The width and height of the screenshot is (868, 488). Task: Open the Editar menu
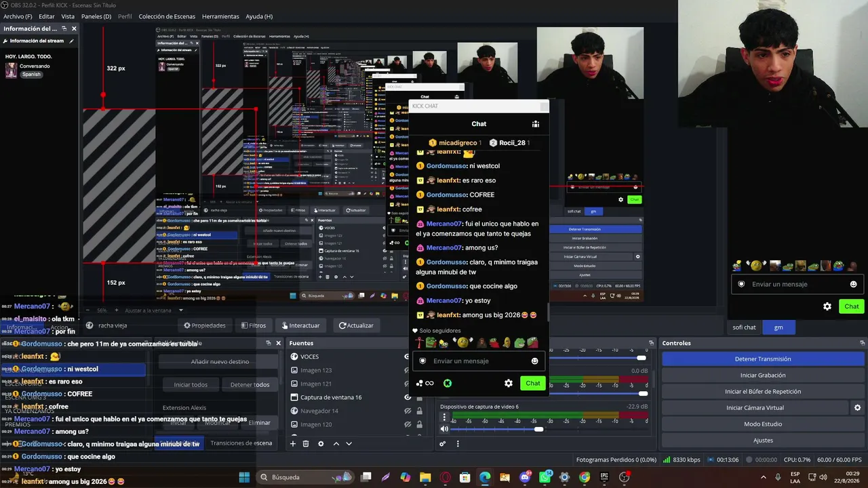pos(47,16)
